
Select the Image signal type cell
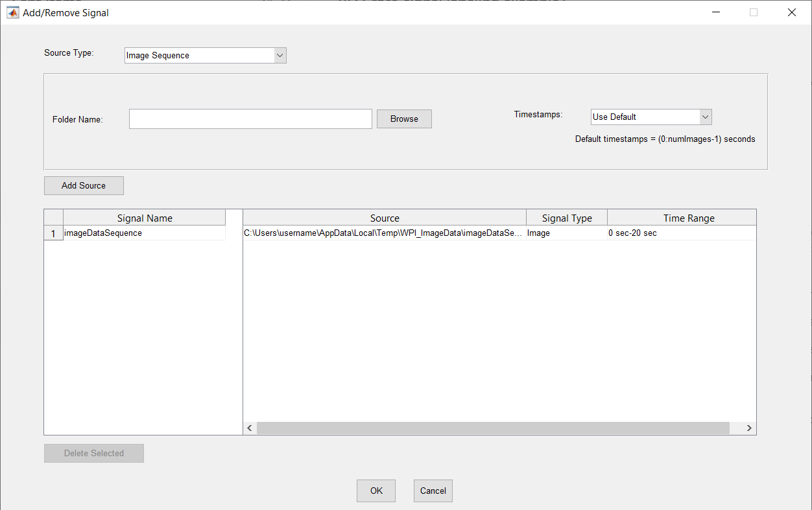coord(566,233)
